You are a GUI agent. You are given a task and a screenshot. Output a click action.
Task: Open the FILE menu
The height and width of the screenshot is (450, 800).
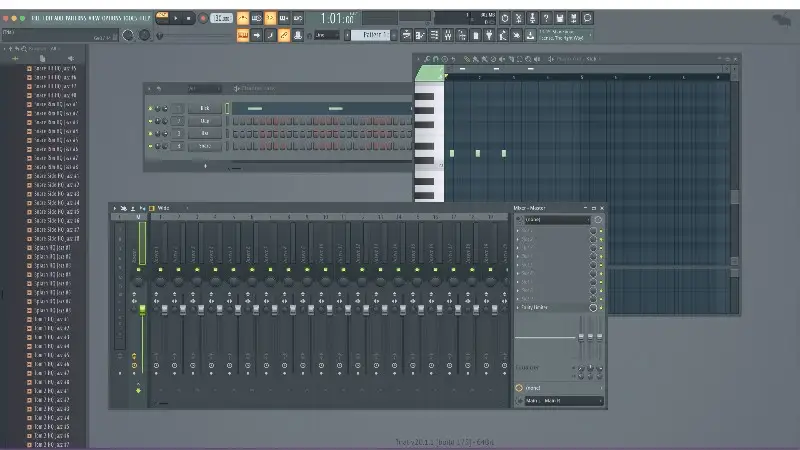tap(35, 18)
